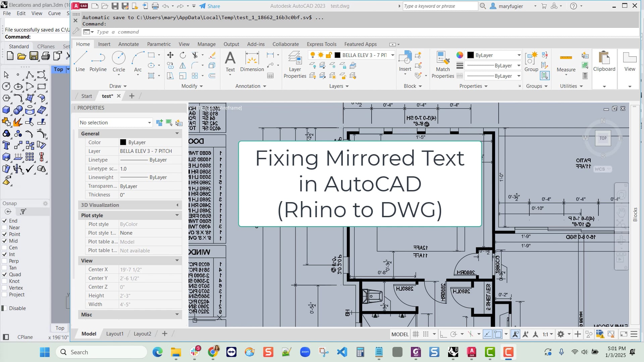
Task: Open the Rhino Curve menu
Action: click(54, 13)
